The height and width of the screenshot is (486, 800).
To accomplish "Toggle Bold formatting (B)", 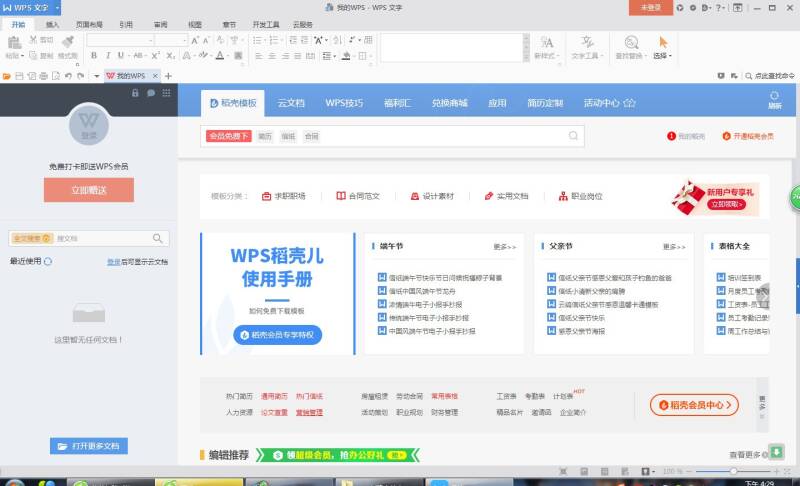I will point(94,55).
